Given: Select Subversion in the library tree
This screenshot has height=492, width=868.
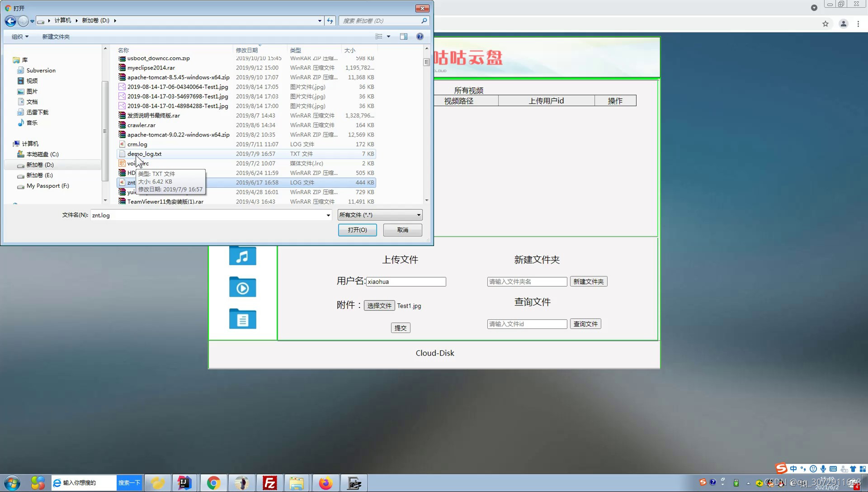Looking at the screenshot, I should (41, 71).
